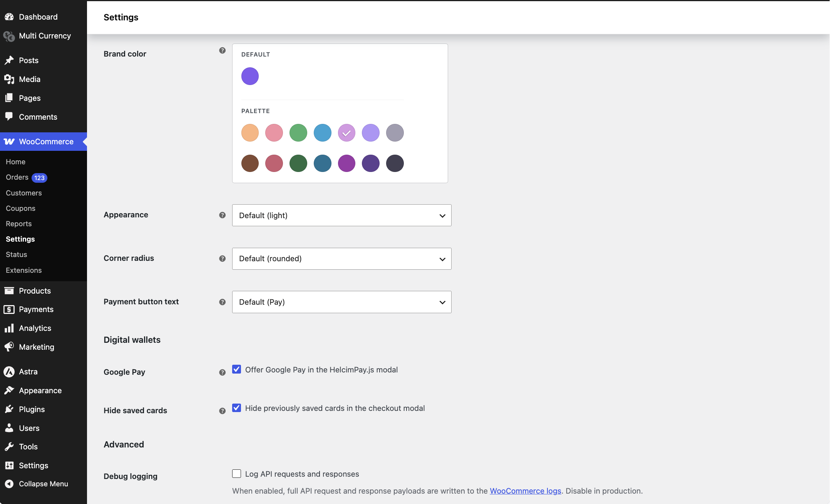Show help tooltip for Appearance setting

click(222, 215)
